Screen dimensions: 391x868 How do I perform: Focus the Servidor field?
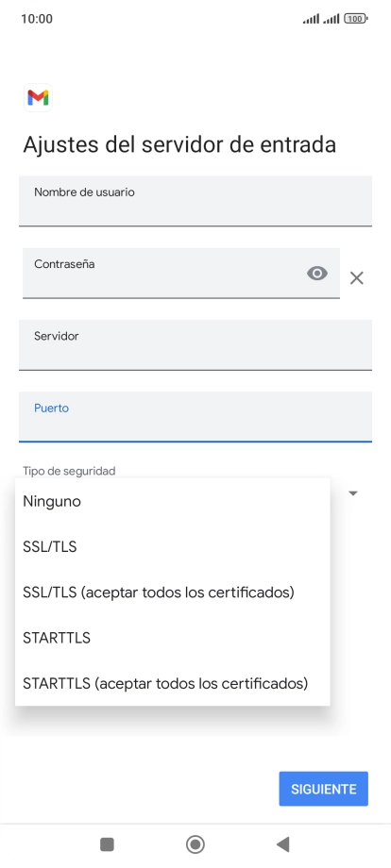coord(195,345)
